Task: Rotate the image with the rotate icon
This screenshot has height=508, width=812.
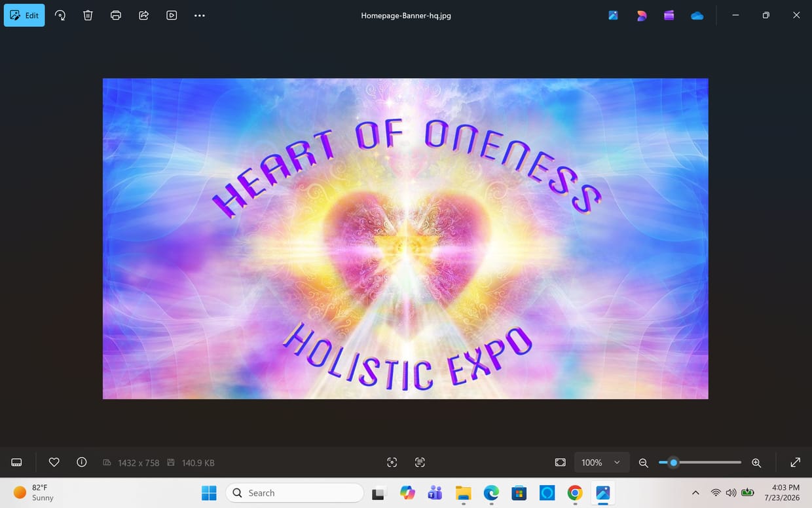Action: pyautogui.click(x=60, y=15)
